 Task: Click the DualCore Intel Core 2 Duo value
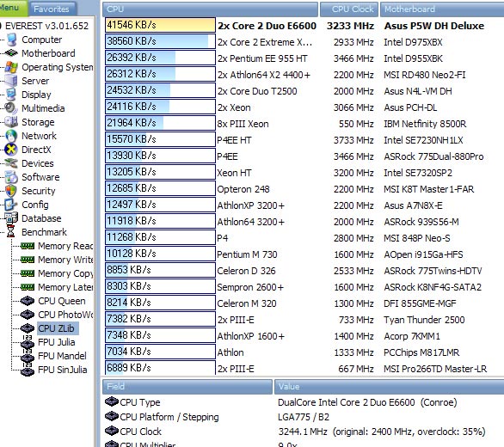[367, 402]
